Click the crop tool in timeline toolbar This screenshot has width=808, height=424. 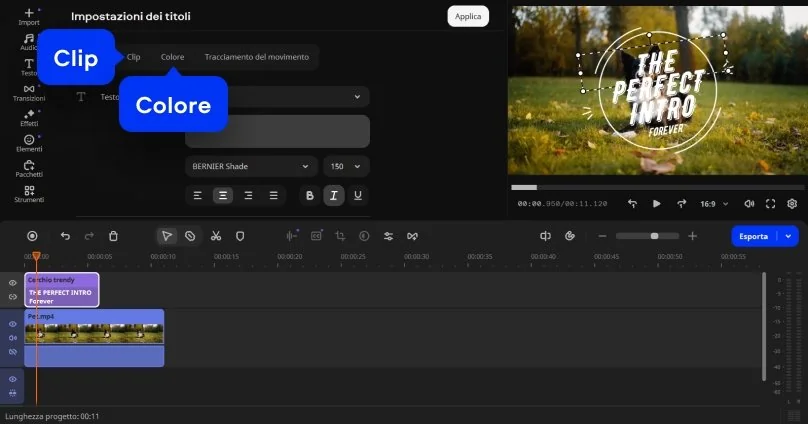click(x=340, y=236)
